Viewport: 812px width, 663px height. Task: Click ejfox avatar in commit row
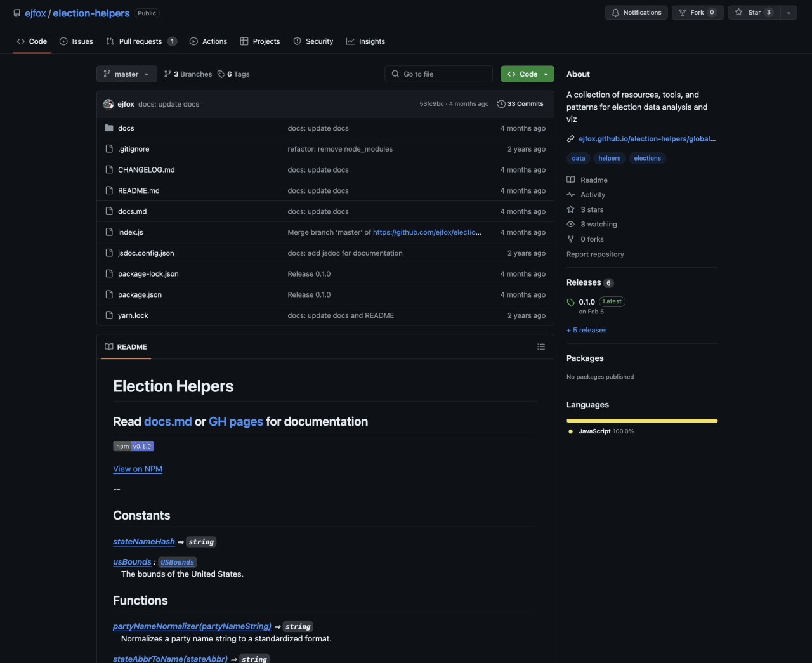(x=108, y=104)
